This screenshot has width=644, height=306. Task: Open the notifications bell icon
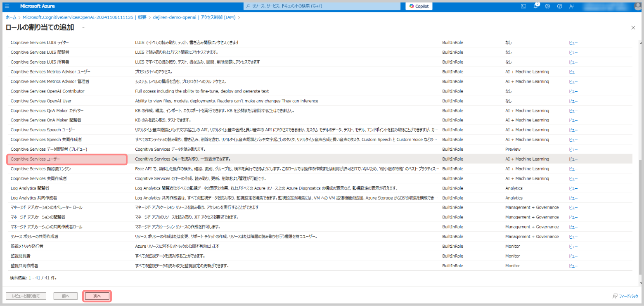[535, 6]
